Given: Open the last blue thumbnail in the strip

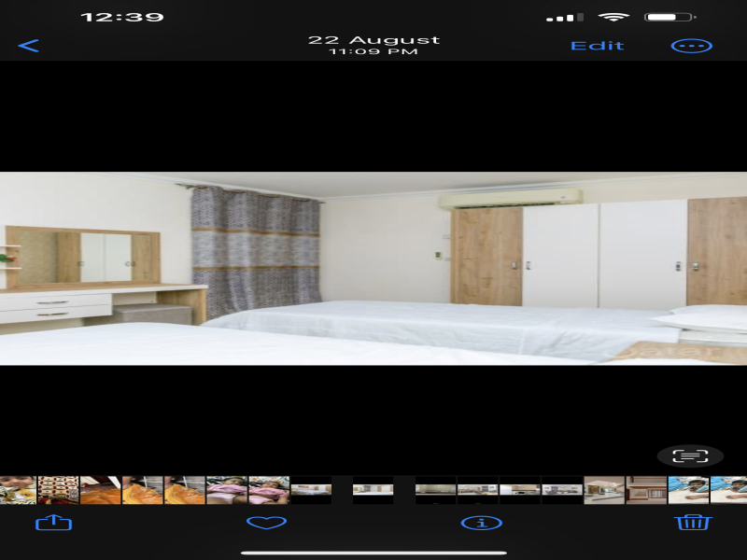Looking at the screenshot, I should (729, 490).
